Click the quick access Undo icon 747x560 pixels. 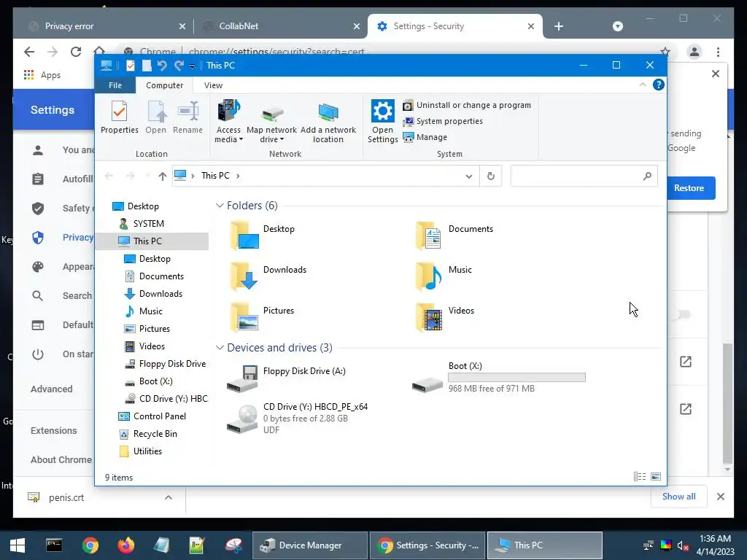pos(162,66)
